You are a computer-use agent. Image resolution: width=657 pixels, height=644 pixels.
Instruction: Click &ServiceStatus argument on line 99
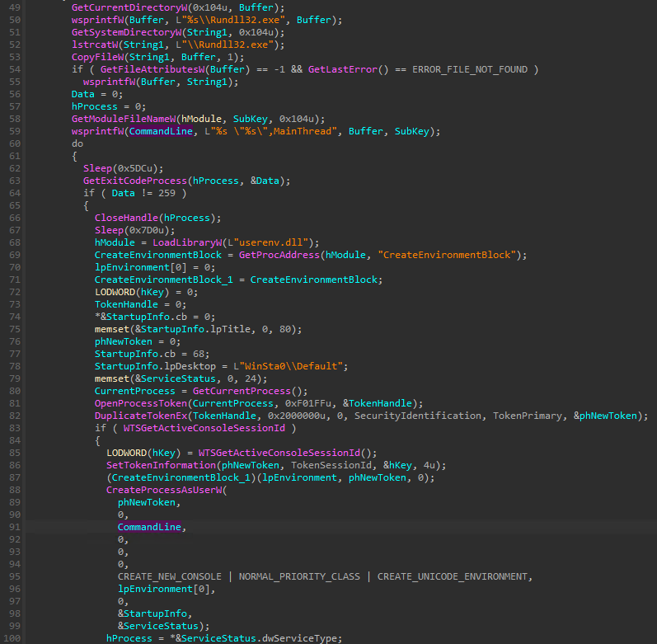pyautogui.click(x=158, y=626)
